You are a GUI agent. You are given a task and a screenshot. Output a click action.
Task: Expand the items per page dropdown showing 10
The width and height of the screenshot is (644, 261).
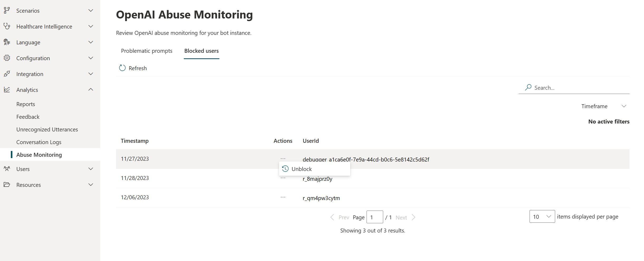click(x=542, y=216)
